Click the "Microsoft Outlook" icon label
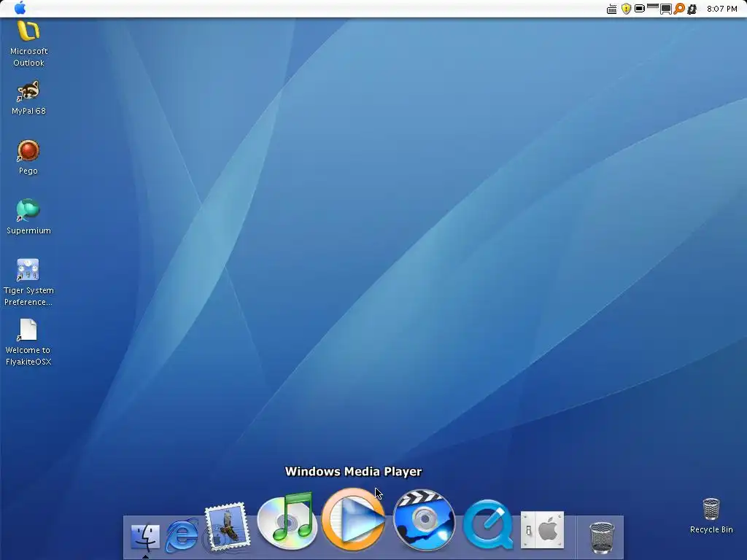This screenshot has height=560, width=747. tap(28, 57)
